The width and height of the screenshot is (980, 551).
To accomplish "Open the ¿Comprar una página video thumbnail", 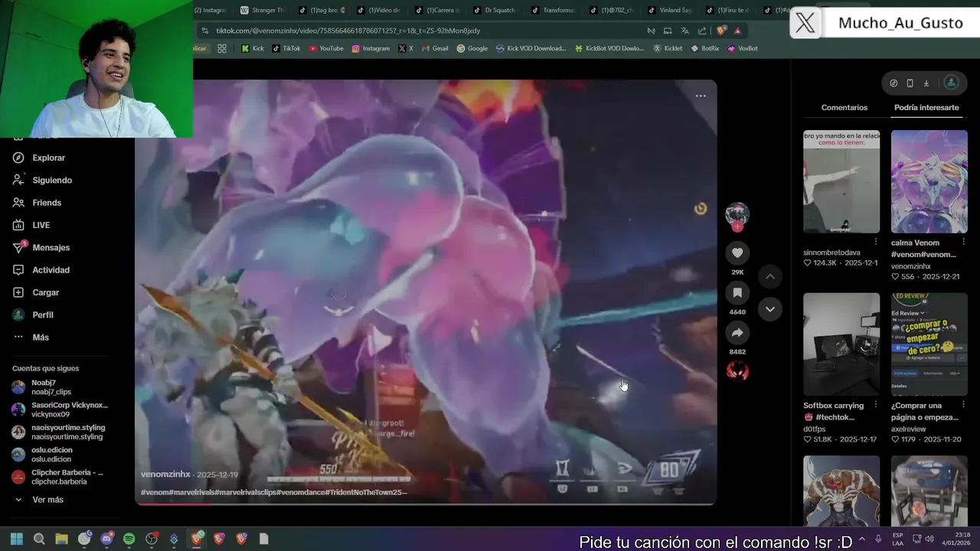I will tap(929, 344).
